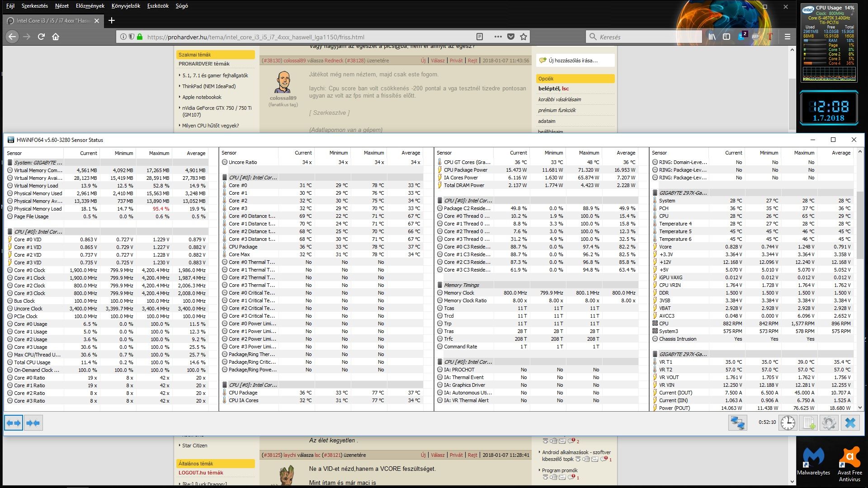Open the Eszközök menu

pos(158,6)
